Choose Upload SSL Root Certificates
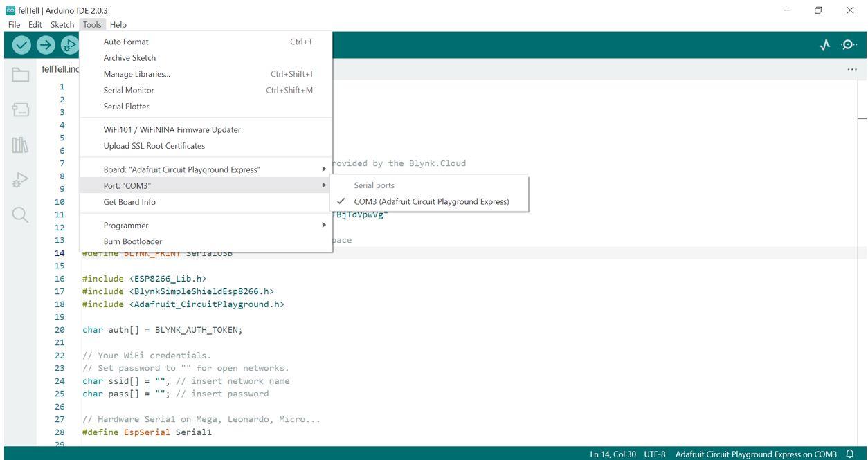Image resolution: width=868 pixels, height=460 pixels. [x=206, y=146]
